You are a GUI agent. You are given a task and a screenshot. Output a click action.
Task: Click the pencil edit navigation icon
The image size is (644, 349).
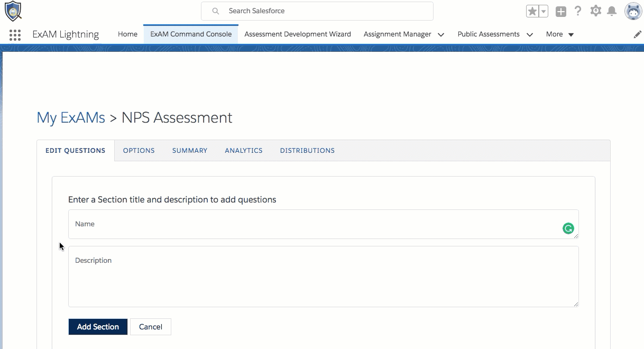coord(638,34)
